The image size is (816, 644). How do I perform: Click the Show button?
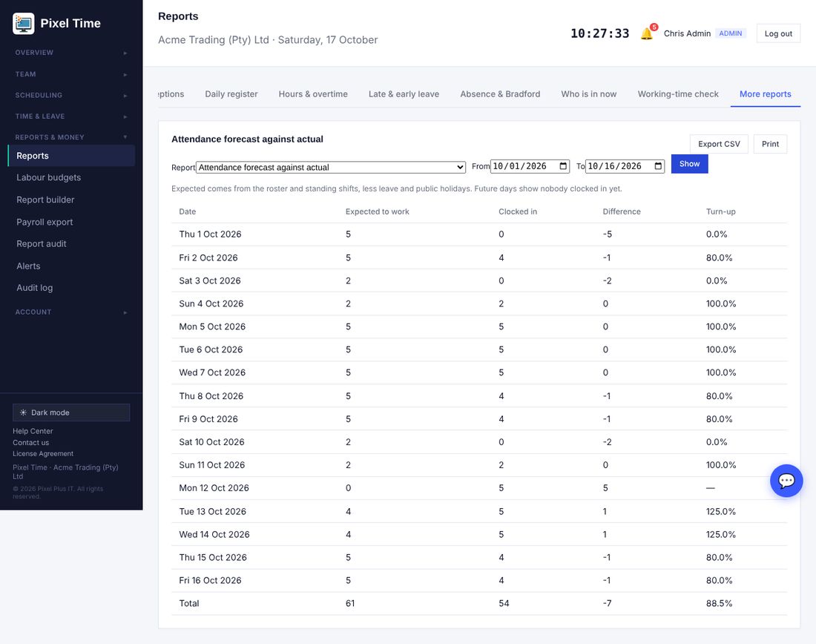coord(690,164)
